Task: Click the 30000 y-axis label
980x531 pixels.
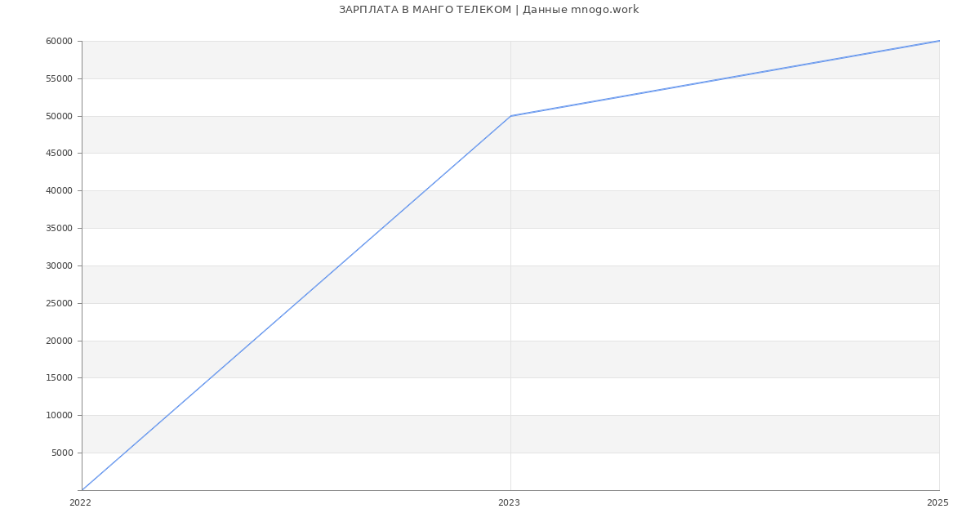Action: (x=59, y=266)
